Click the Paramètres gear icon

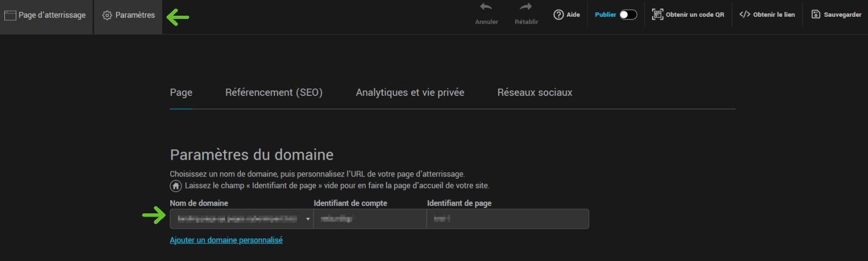point(107,15)
